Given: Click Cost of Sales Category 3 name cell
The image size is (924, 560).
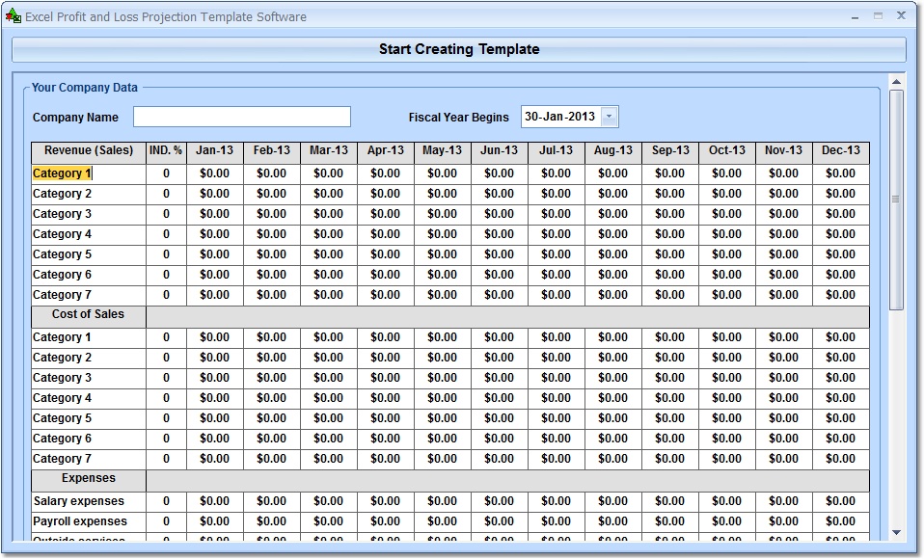Looking at the screenshot, I should pos(89,378).
